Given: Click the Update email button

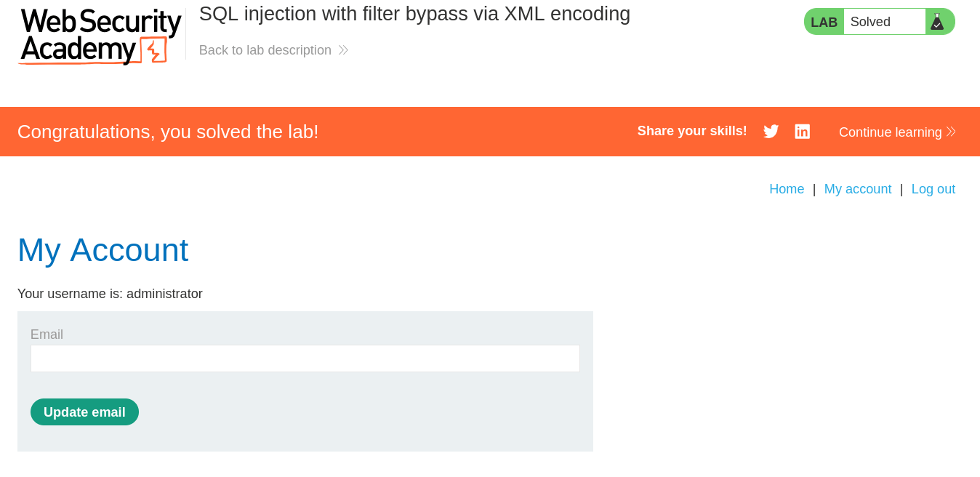Looking at the screenshot, I should point(84,412).
